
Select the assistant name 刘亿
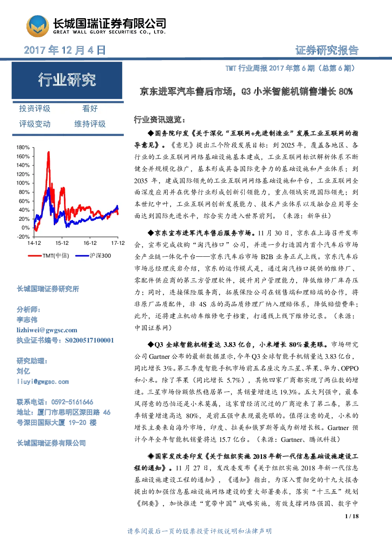tap(23, 371)
